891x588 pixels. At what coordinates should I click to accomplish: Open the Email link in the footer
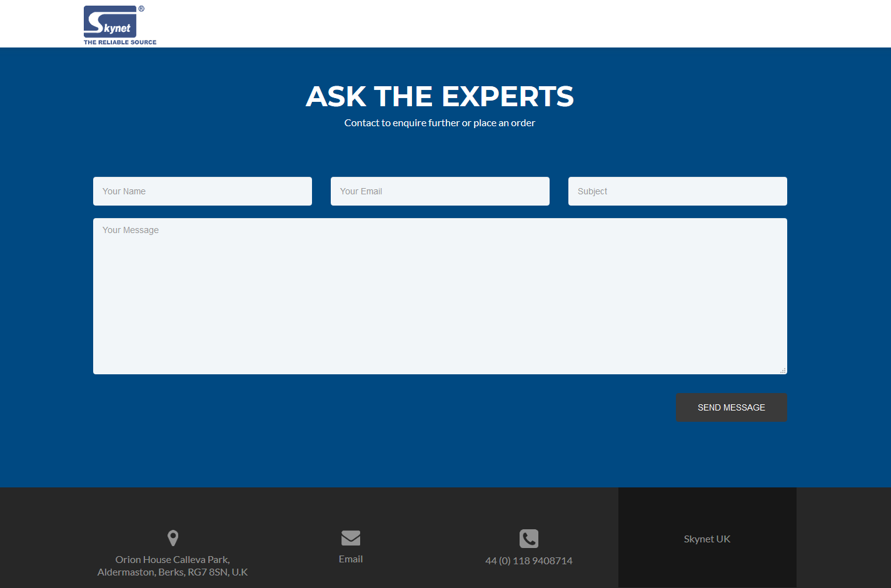coord(351,559)
